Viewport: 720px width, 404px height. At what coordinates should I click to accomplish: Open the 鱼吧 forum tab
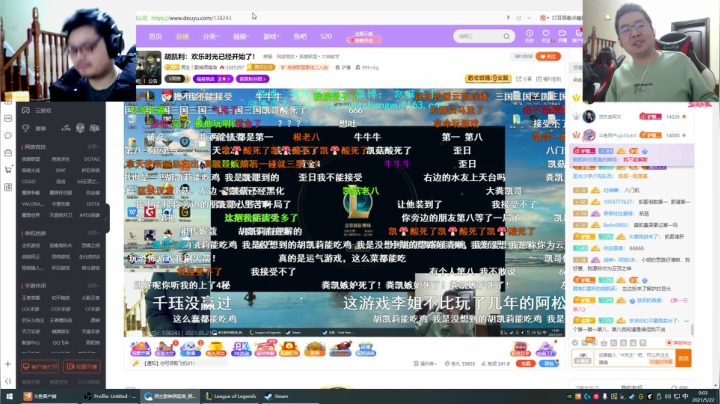[x=300, y=36]
